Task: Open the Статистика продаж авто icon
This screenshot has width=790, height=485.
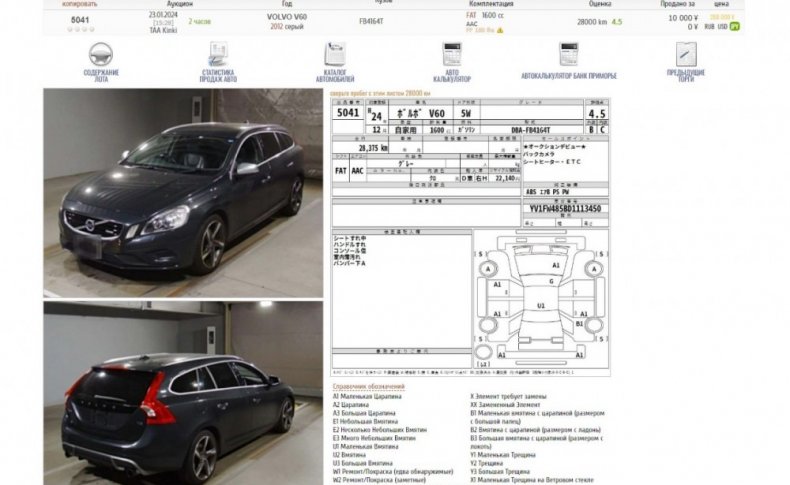Action: [218, 54]
